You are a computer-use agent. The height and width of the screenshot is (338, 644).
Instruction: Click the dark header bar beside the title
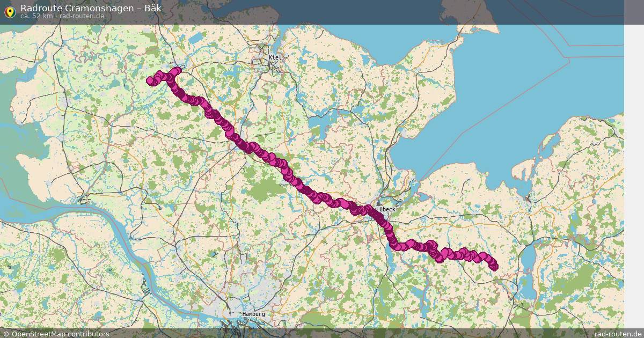pos(392,12)
